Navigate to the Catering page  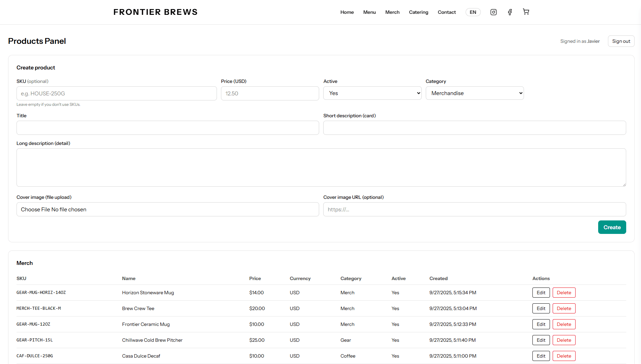418,12
